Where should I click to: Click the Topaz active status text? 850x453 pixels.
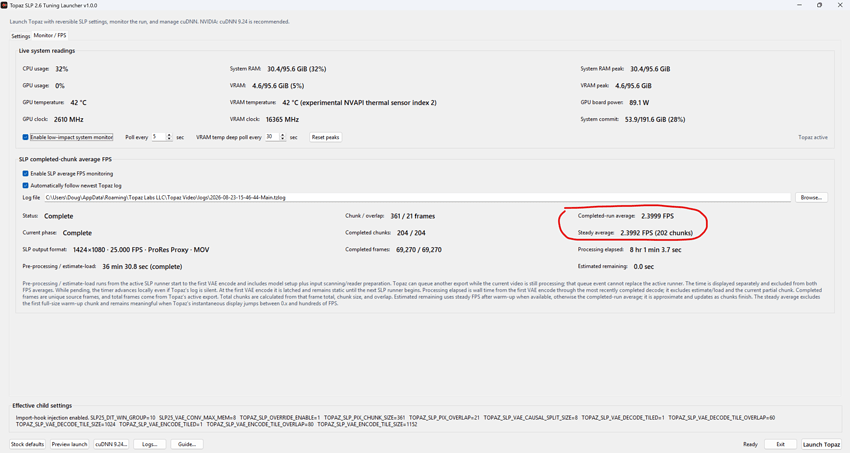(813, 137)
